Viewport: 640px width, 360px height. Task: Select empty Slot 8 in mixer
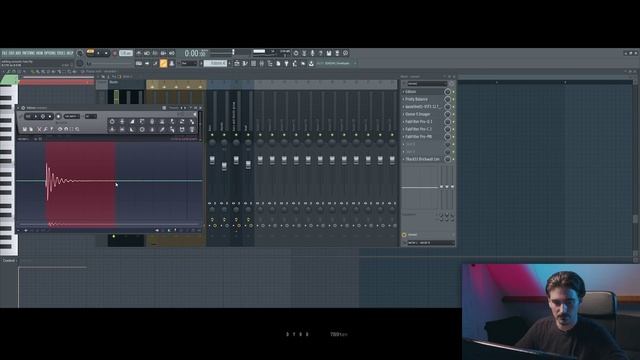[x=424, y=144]
